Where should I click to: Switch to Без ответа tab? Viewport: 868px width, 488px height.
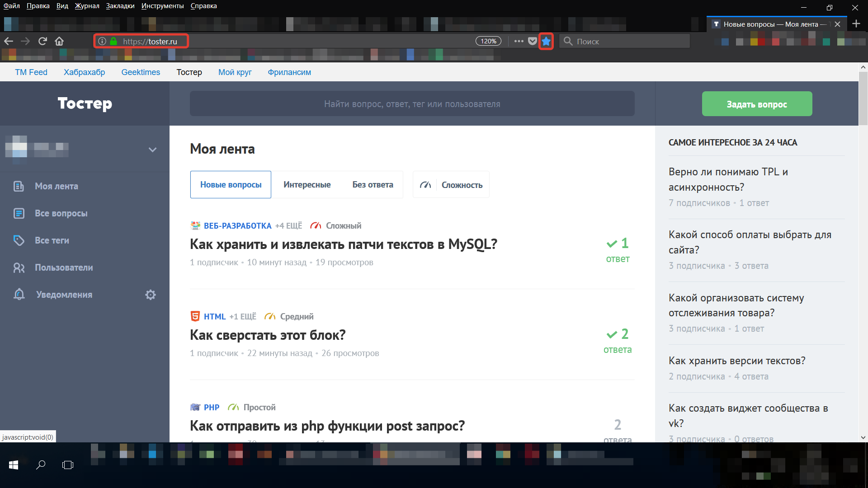coord(373,184)
